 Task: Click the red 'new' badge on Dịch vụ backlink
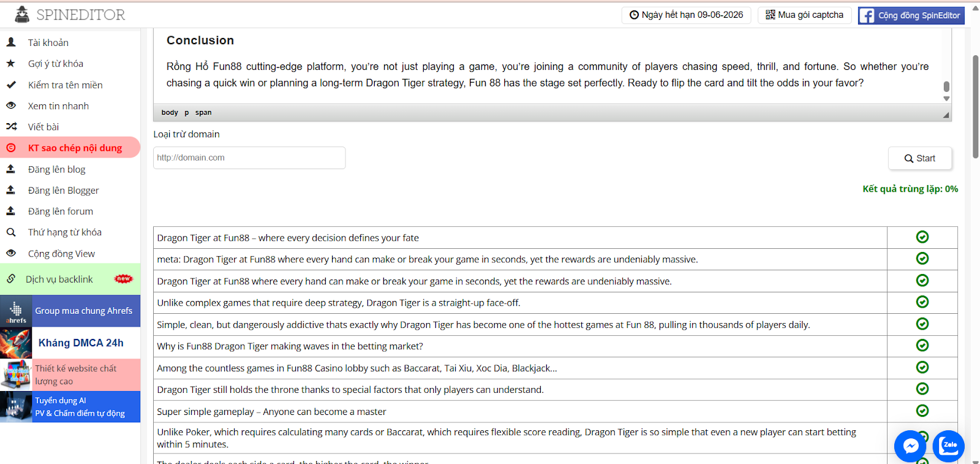(x=124, y=279)
